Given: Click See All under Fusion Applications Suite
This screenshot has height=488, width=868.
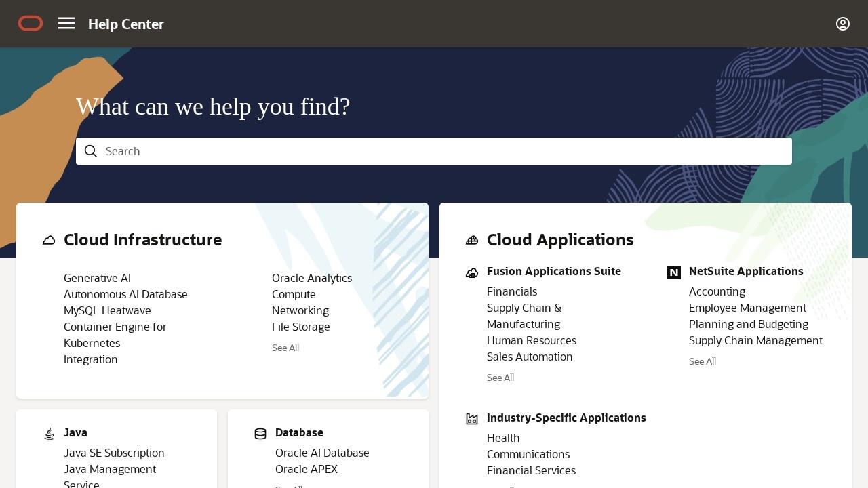Looking at the screenshot, I should pyautogui.click(x=500, y=378).
